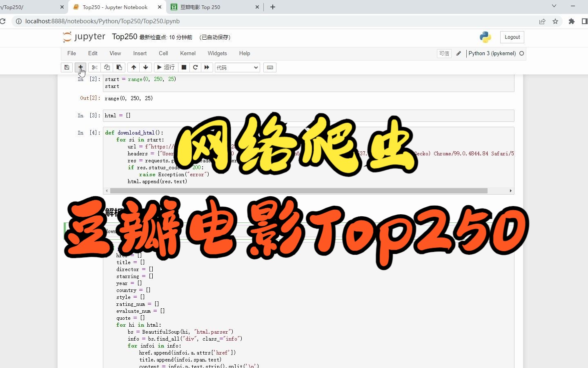Open the tab search chevron
Screen dimensions: 588x368
coord(554,6)
